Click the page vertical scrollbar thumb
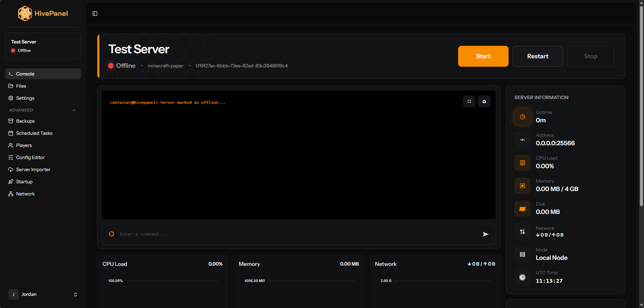644x308 pixels. coord(641,106)
